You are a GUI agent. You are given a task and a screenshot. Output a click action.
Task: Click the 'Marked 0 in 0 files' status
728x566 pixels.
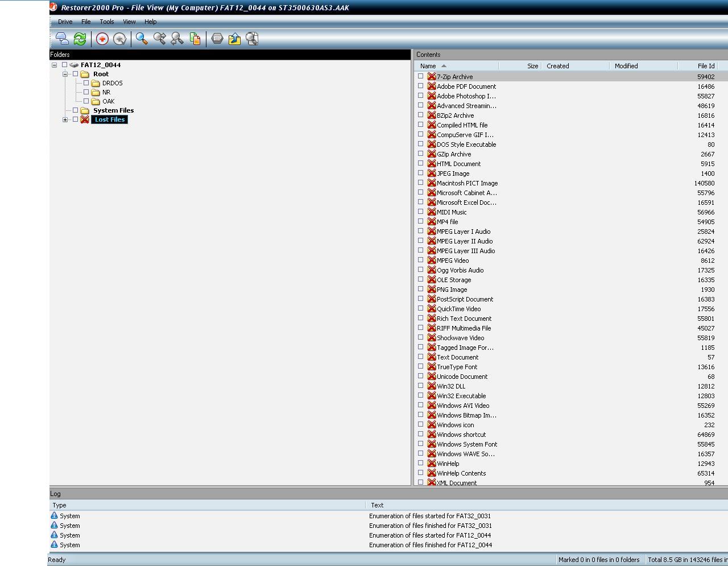(599, 560)
